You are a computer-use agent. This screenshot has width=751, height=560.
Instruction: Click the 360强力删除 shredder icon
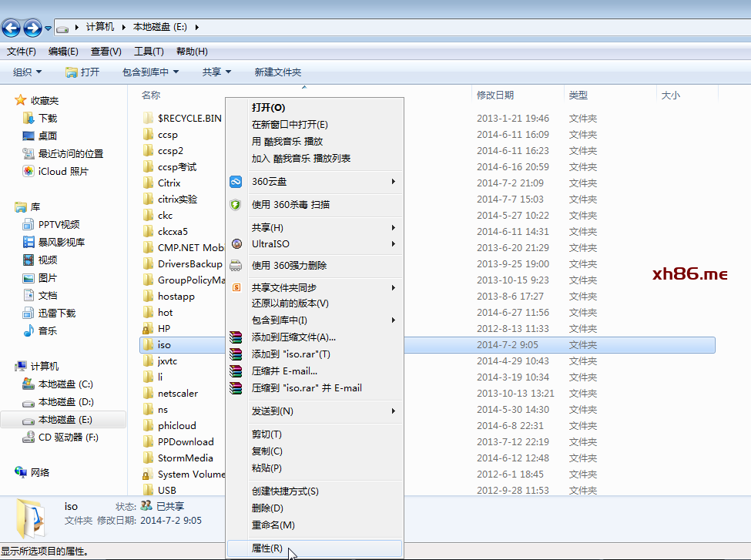(236, 265)
